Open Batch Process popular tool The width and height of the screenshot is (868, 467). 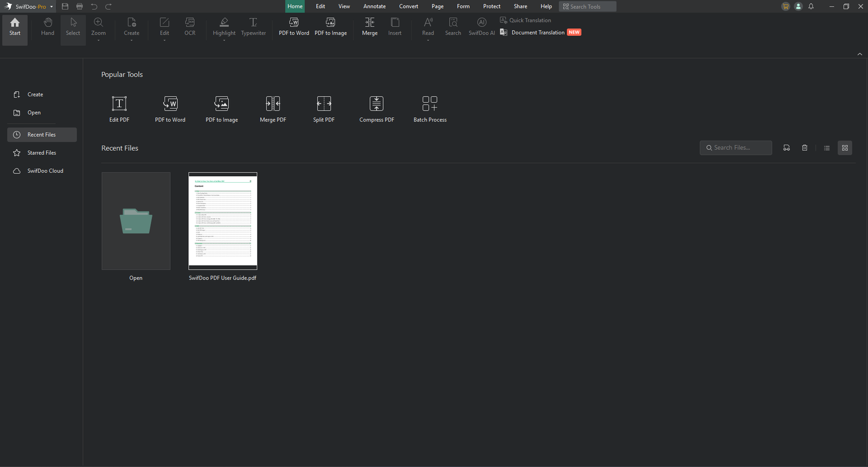pyautogui.click(x=430, y=109)
